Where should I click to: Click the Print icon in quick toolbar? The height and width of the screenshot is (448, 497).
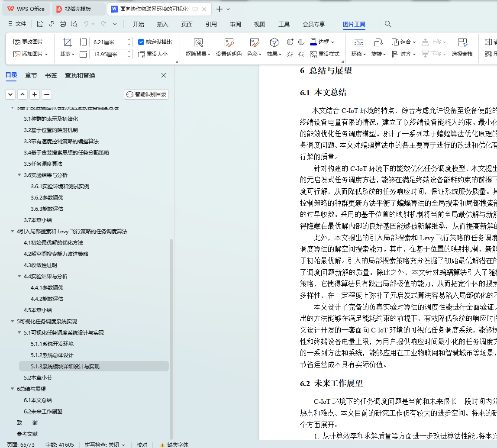pos(63,24)
